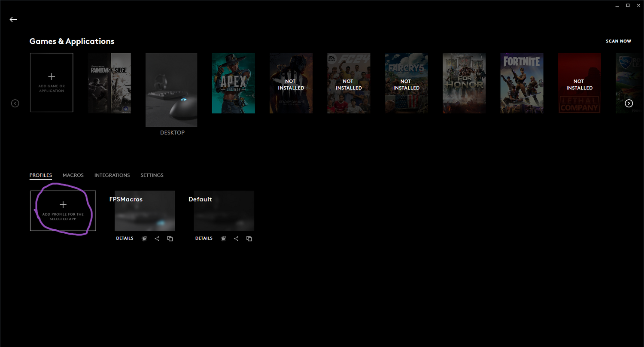This screenshot has width=644, height=347.
Task: Duplicate the Default profile
Action: [x=249, y=238]
